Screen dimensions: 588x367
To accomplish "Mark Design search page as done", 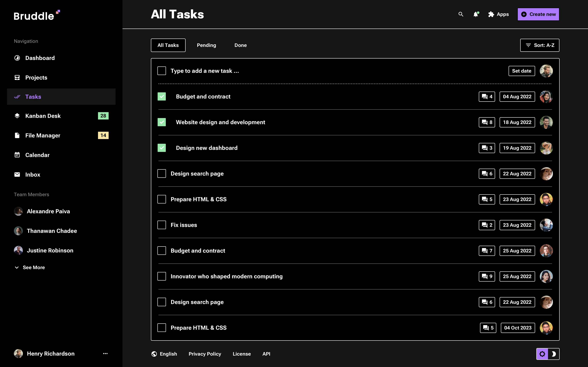I will 162,173.
